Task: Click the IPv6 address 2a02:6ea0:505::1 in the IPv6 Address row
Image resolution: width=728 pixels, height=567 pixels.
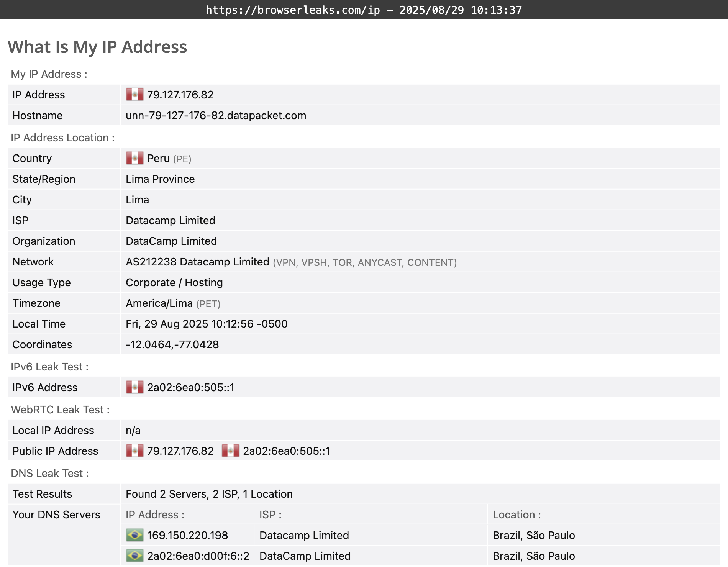Action: coord(191,387)
